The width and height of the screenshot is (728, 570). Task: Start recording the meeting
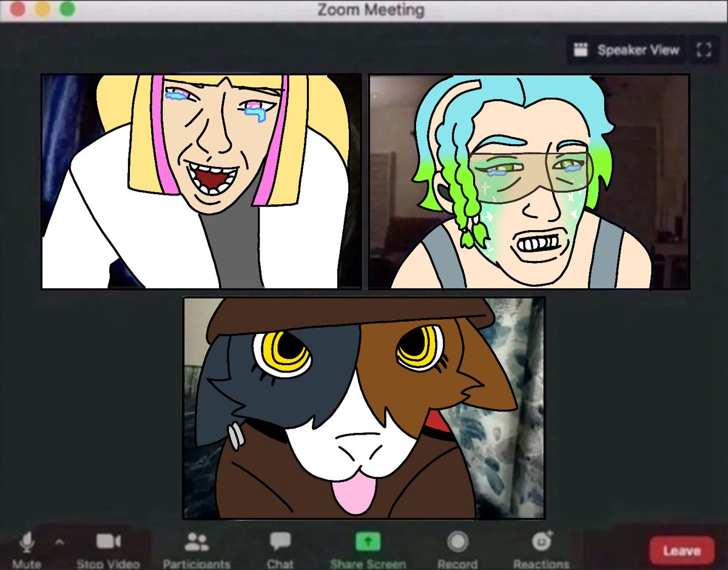(x=457, y=549)
